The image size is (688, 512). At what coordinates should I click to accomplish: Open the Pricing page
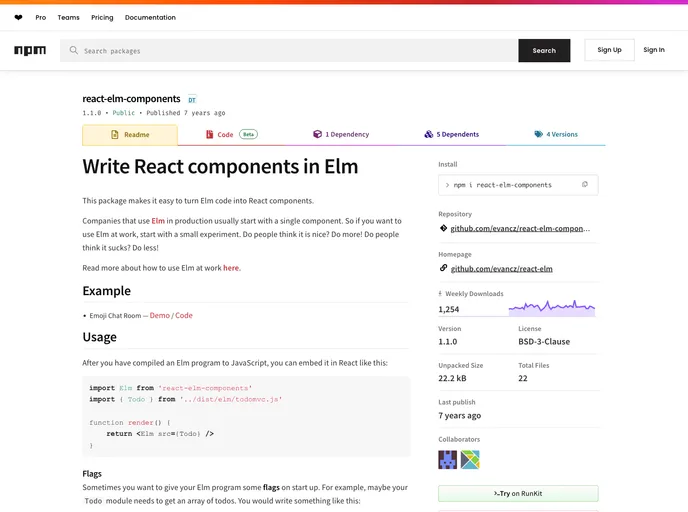click(102, 18)
